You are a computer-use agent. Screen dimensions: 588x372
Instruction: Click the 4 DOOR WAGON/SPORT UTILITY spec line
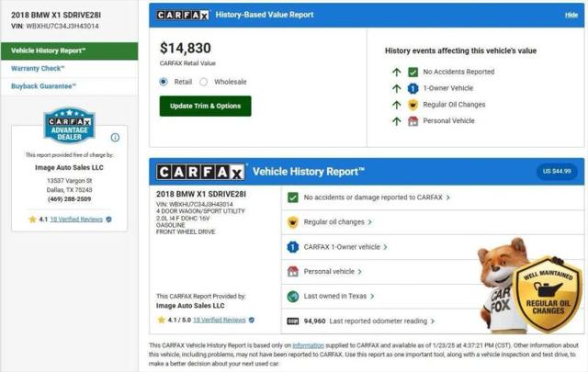[x=200, y=211]
